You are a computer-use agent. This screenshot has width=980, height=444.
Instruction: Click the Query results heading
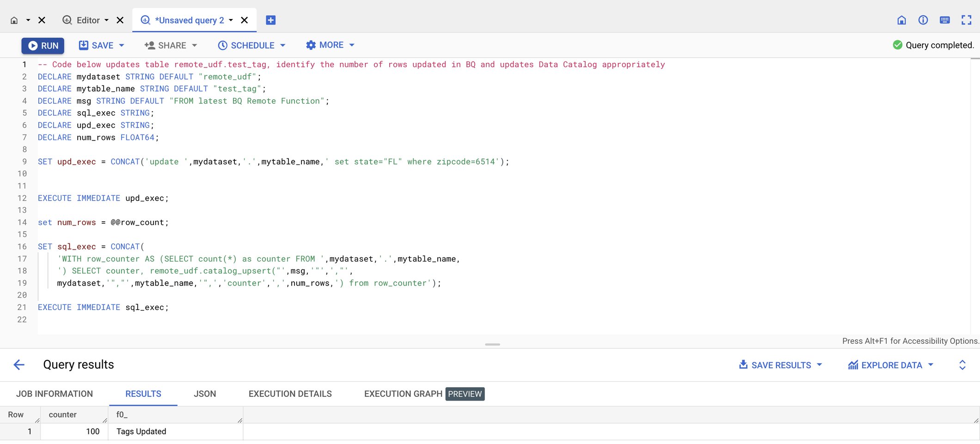pos(79,365)
